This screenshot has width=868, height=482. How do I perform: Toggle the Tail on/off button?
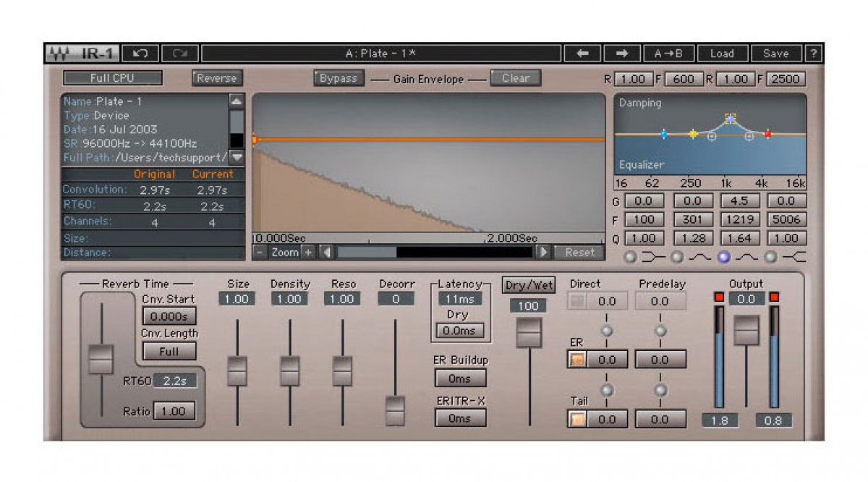pyautogui.click(x=577, y=419)
